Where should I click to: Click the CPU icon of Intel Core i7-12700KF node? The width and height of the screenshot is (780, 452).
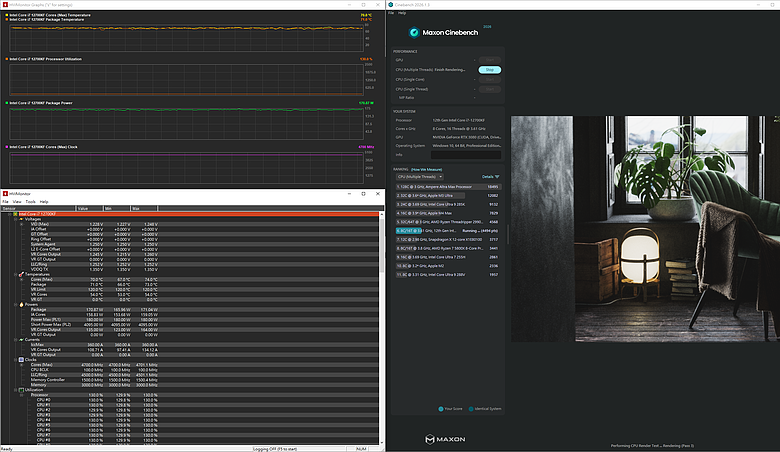tap(15, 214)
